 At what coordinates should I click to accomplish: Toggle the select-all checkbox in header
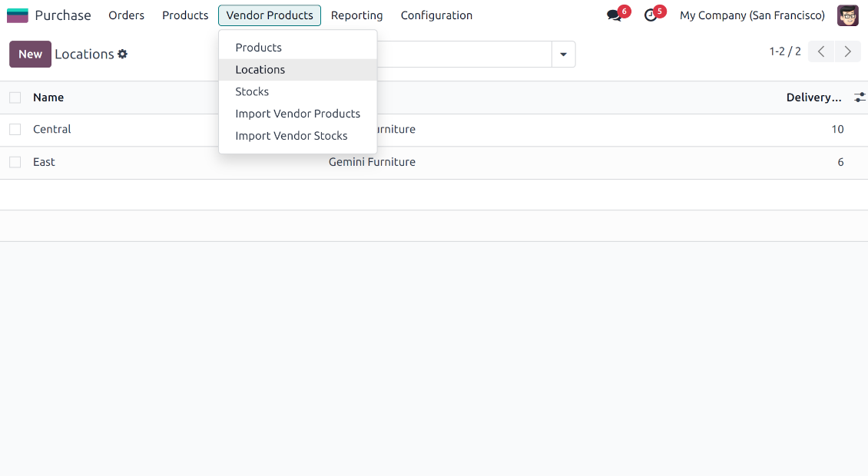15,98
